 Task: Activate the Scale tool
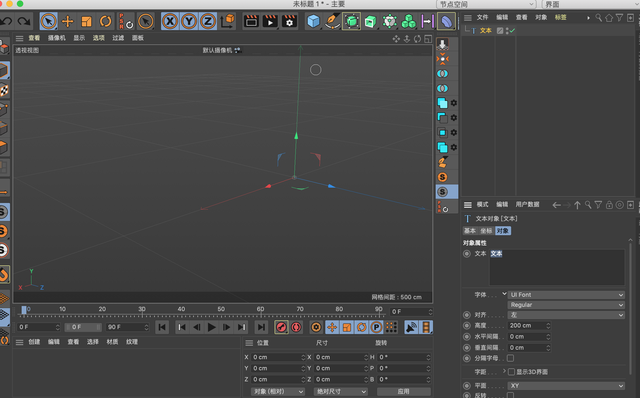coord(86,21)
